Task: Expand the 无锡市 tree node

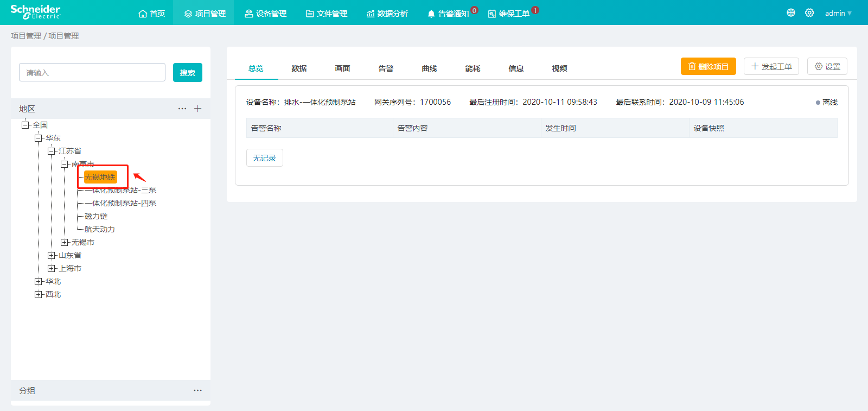Action: click(64, 242)
